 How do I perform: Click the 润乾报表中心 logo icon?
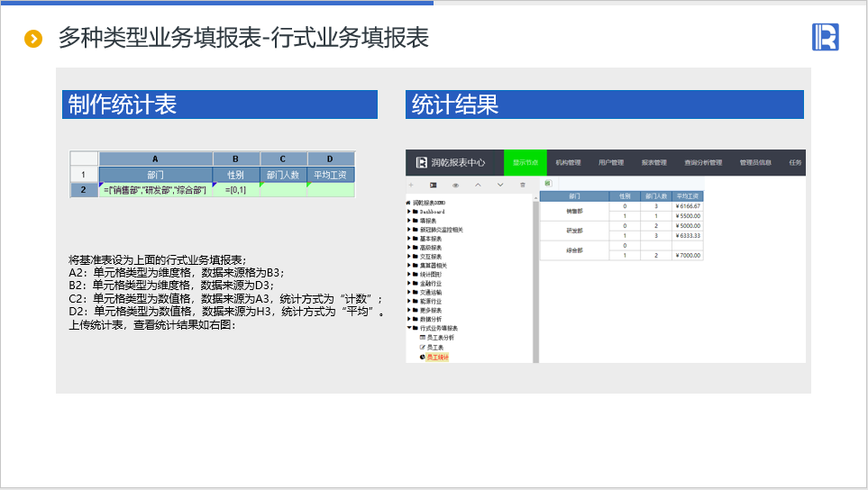pyautogui.click(x=421, y=163)
